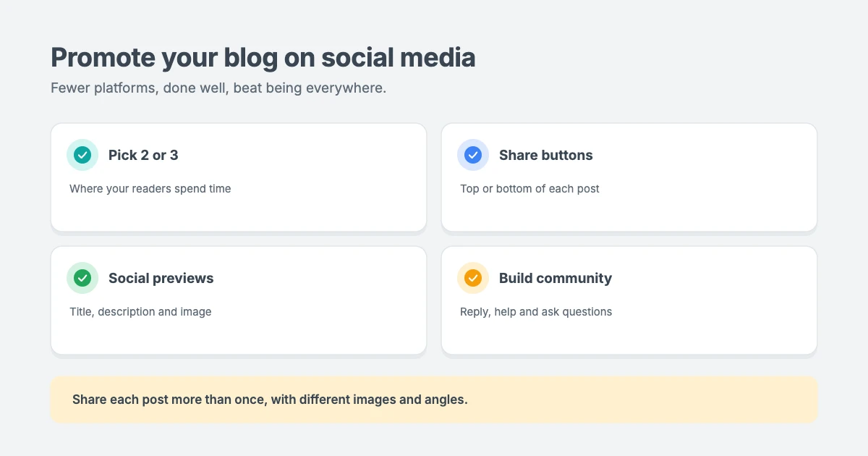Screen dimensions: 868x456
Task: Click the 'Promote your blog on social media' heading
Action: click(263, 57)
